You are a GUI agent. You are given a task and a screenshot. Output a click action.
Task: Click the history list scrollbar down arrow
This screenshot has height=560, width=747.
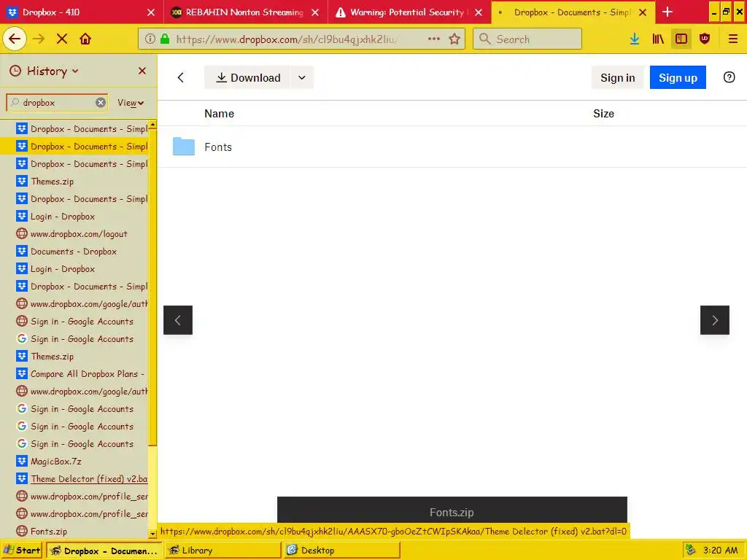click(152, 534)
